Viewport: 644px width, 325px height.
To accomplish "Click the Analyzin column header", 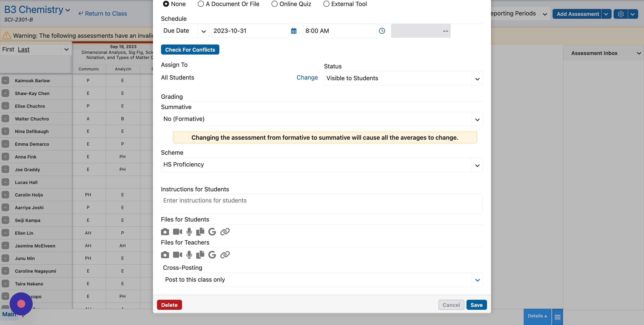I will (123, 69).
